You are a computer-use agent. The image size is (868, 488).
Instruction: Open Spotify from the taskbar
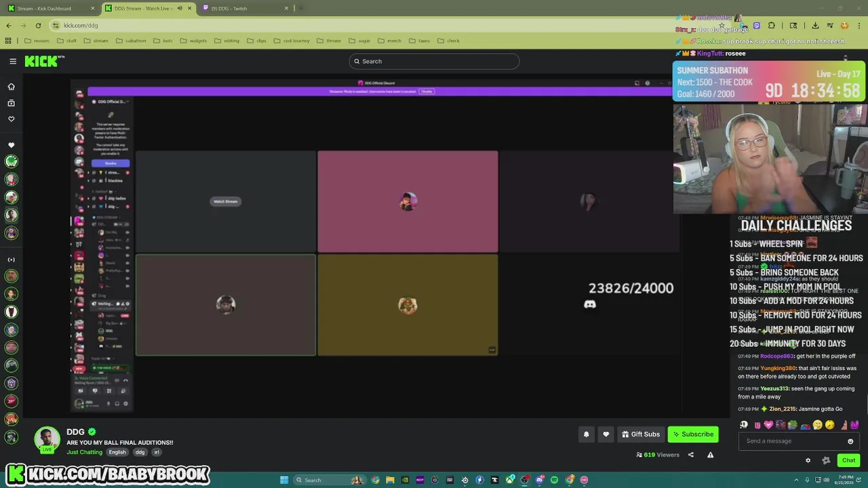pyautogui.click(x=554, y=480)
